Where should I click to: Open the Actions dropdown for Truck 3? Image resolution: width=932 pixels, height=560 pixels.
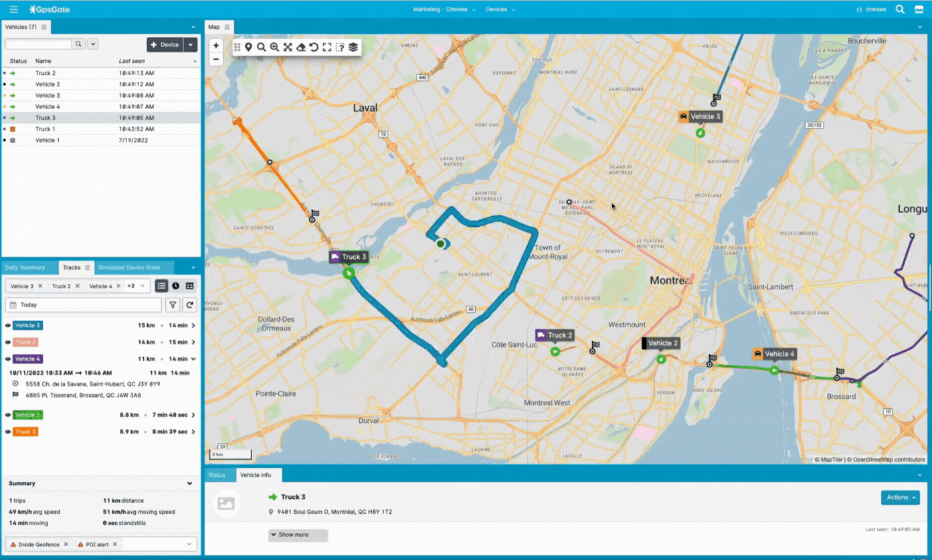coord(900,497)
